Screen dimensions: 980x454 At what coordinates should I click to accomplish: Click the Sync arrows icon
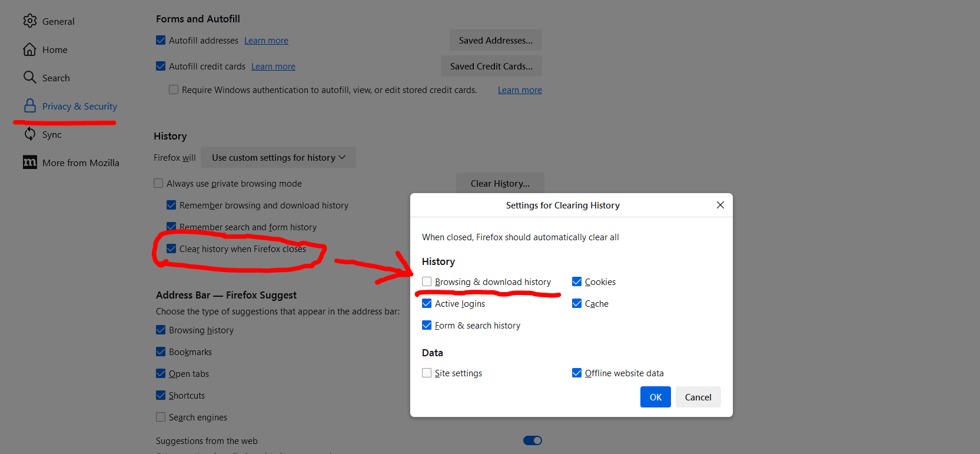click(x=29, y=134)
